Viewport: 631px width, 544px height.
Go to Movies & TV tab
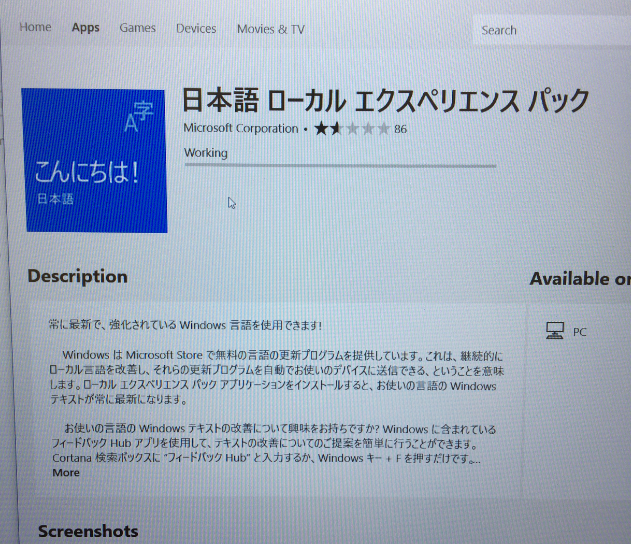[x=271, y=29]
